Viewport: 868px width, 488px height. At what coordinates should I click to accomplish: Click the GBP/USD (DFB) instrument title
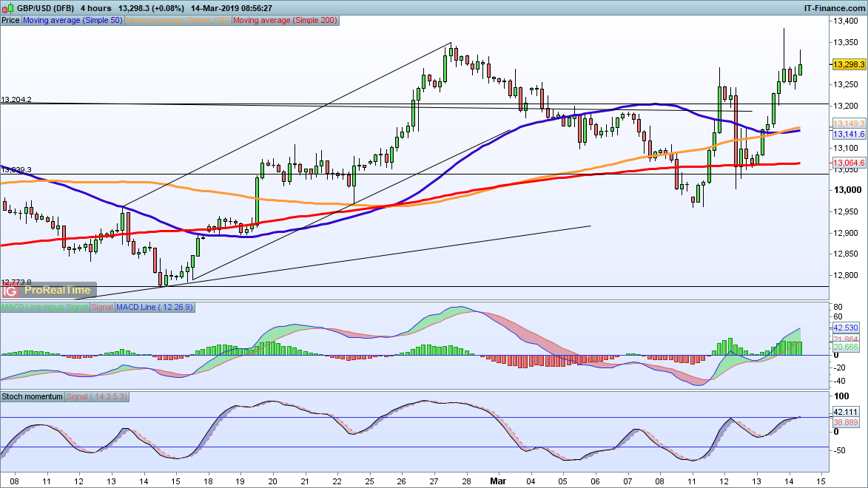coord(45,8)
